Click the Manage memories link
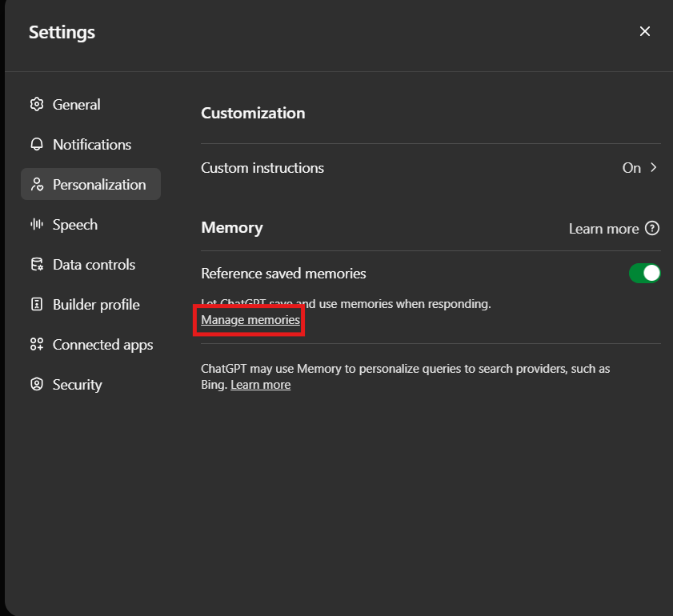 (x=250, y=320)
